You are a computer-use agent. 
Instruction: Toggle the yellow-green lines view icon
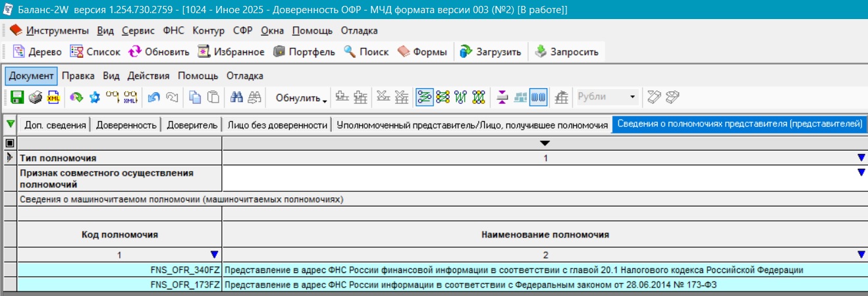[x=443, y=97]
